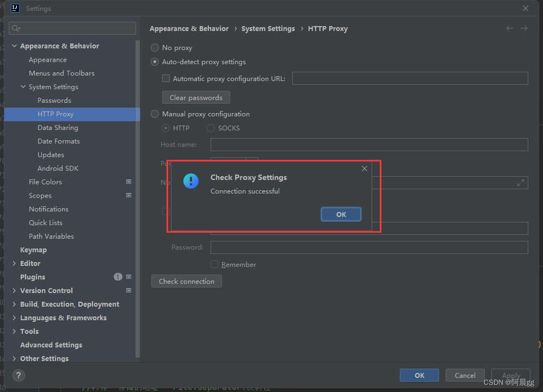This screenshot has height=392, width=543.
Task: Click the help question mark icon
Action: point(18,375)
